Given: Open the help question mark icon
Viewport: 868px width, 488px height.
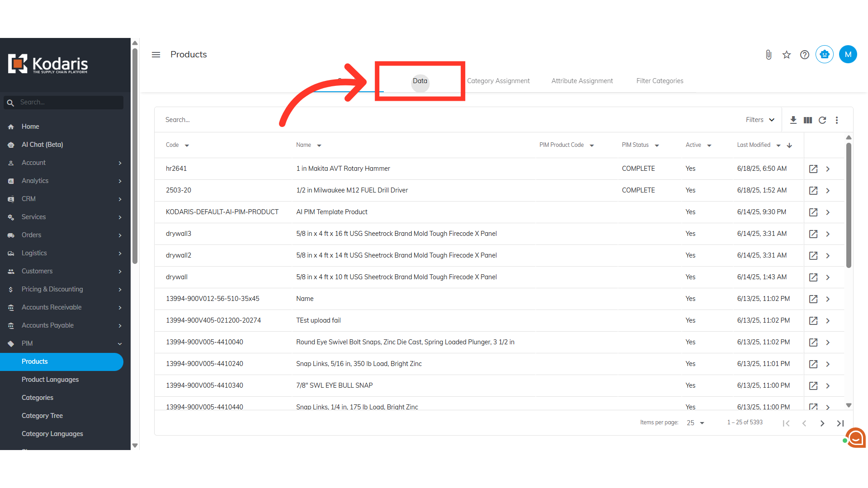Looking at the screenshot, I should (x=805, y=55).
